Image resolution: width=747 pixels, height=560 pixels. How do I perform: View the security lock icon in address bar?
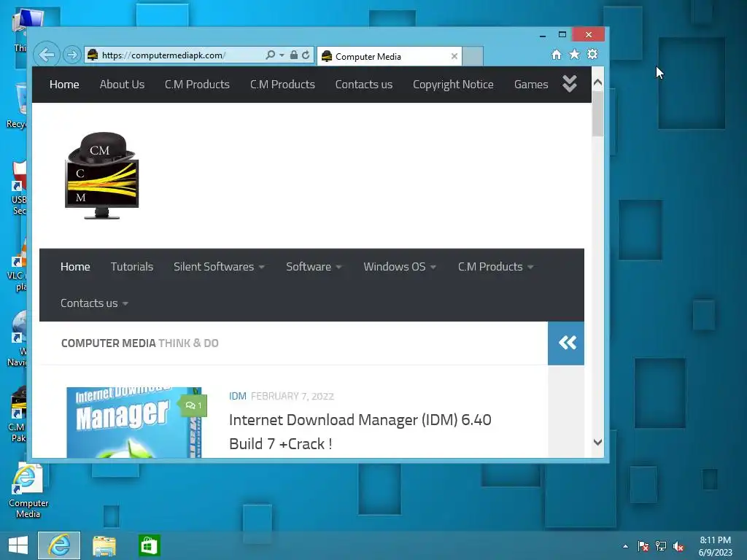[x=294, y=55]
